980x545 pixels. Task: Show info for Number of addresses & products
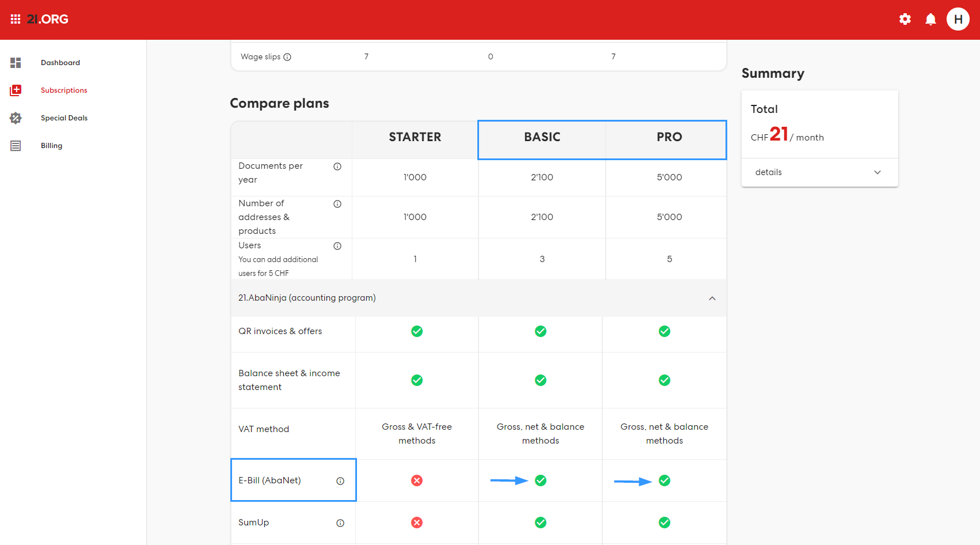point(337,204)
